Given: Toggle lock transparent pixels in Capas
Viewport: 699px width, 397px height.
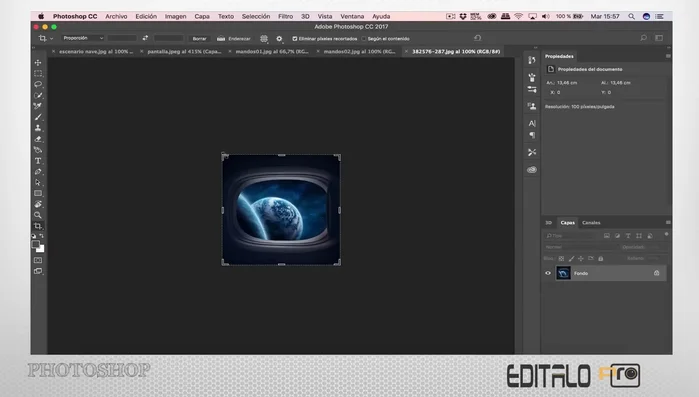Looking at the screenshot, I should (x=561, y=258).
